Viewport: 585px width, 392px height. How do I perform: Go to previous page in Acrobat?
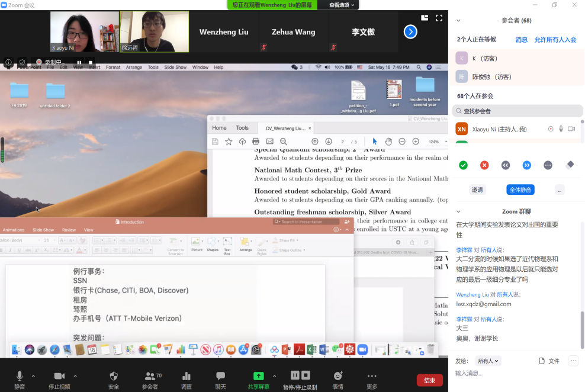[315, 142]
